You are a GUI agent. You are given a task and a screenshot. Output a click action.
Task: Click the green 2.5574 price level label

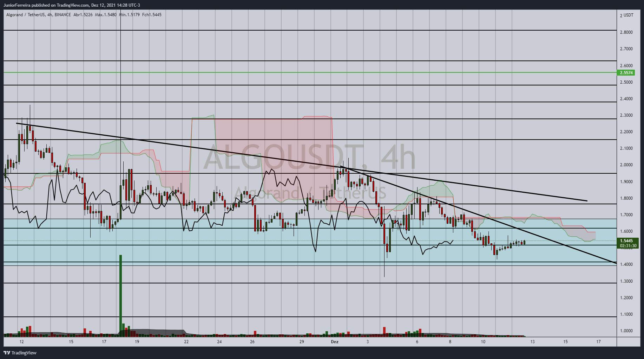click(x=627, y=73)
